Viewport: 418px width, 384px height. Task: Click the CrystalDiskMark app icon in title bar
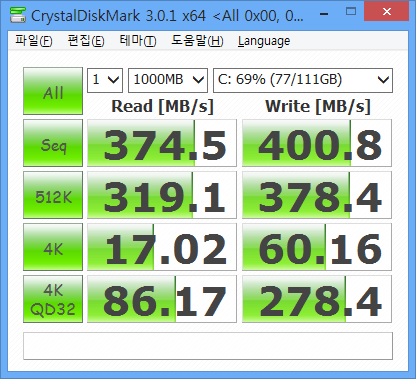(x=18, y=15)
